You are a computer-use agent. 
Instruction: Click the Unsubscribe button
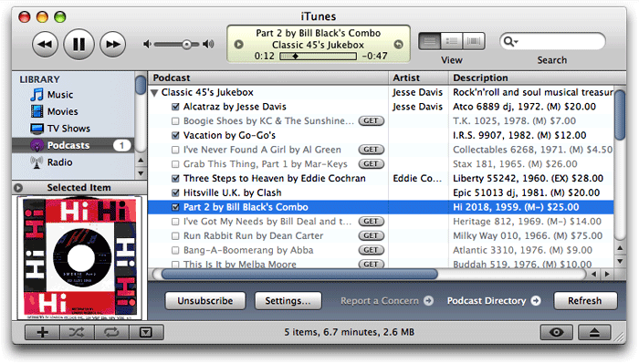click(x=205, y=301)
